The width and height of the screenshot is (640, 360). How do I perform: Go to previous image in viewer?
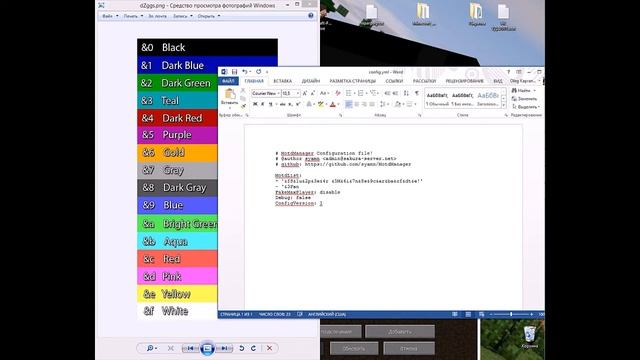pos(190,348)
